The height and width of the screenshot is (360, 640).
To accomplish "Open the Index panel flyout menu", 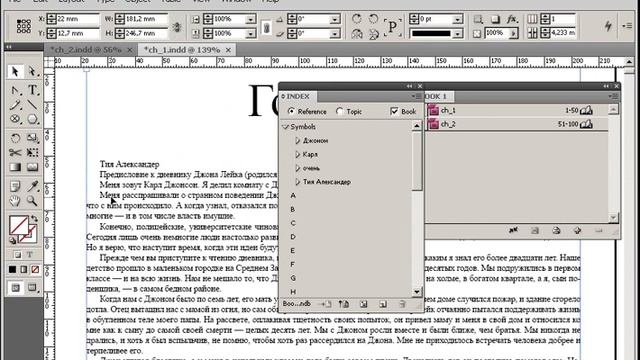I will click(x=416, y=96).
